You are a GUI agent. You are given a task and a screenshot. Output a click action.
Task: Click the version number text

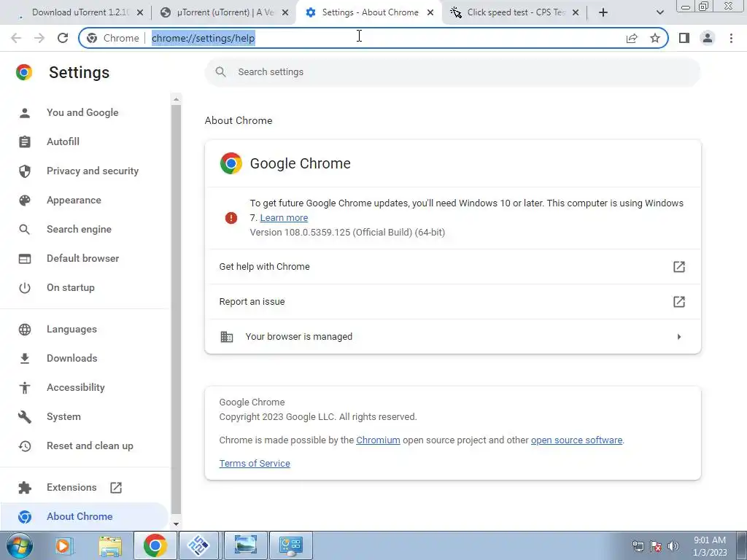pos(347,233)
